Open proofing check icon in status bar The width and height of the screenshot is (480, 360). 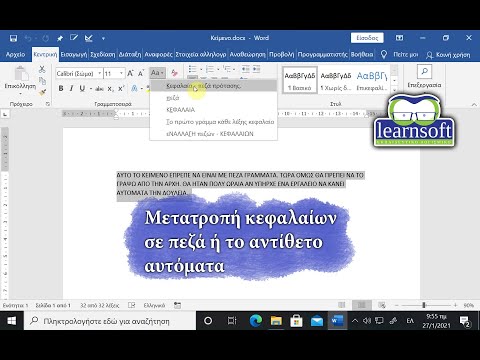pyautogui.click(x=132, y=305)
